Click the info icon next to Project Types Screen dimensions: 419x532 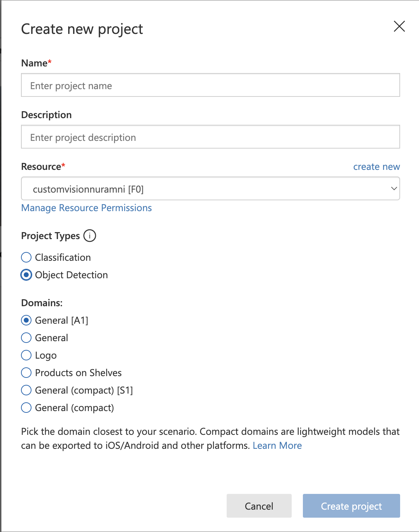pos(90,236)
